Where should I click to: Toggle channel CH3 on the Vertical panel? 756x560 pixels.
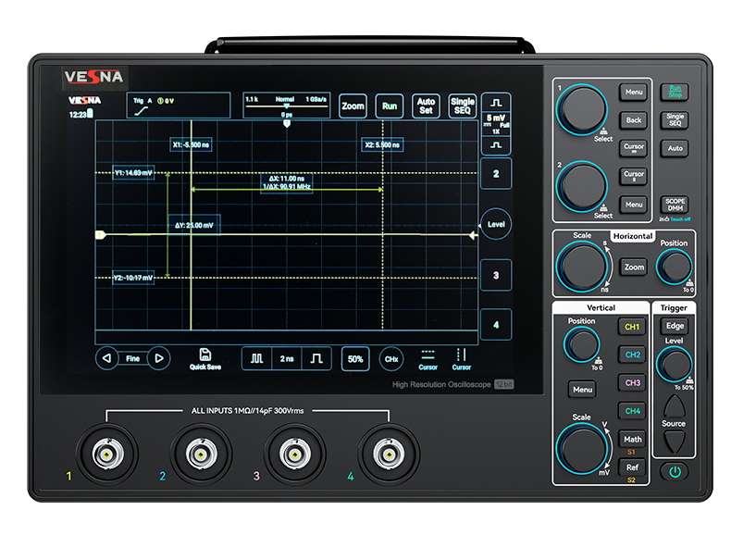[x=632, y=382]
